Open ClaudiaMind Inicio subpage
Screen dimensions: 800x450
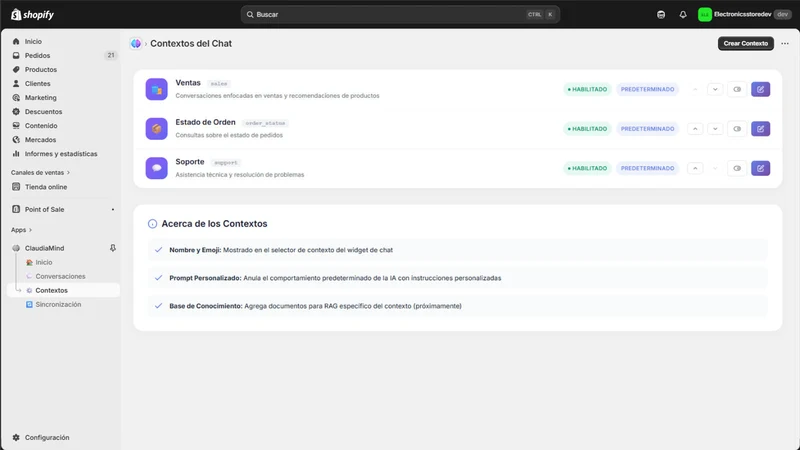point(43,262)
